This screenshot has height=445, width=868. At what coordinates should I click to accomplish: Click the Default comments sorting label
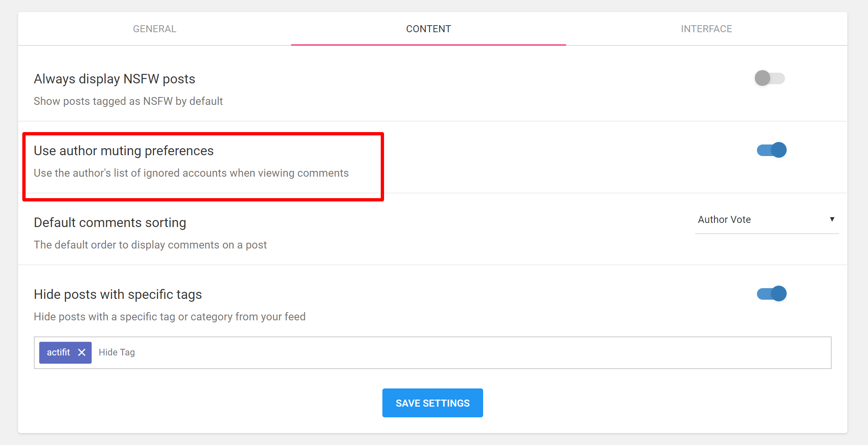pyautogui.click(x=110, y=222)
